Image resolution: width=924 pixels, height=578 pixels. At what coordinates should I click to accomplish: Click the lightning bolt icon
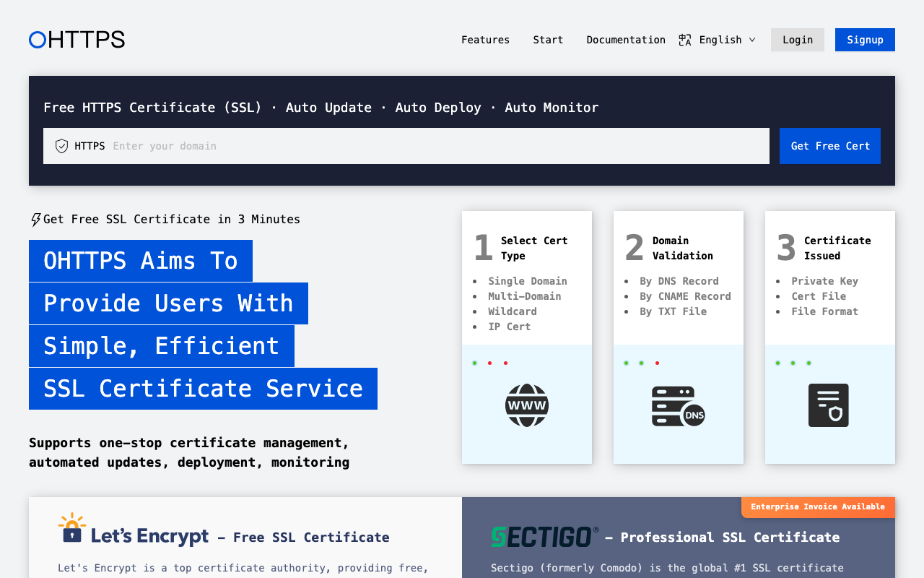[35, 220]
